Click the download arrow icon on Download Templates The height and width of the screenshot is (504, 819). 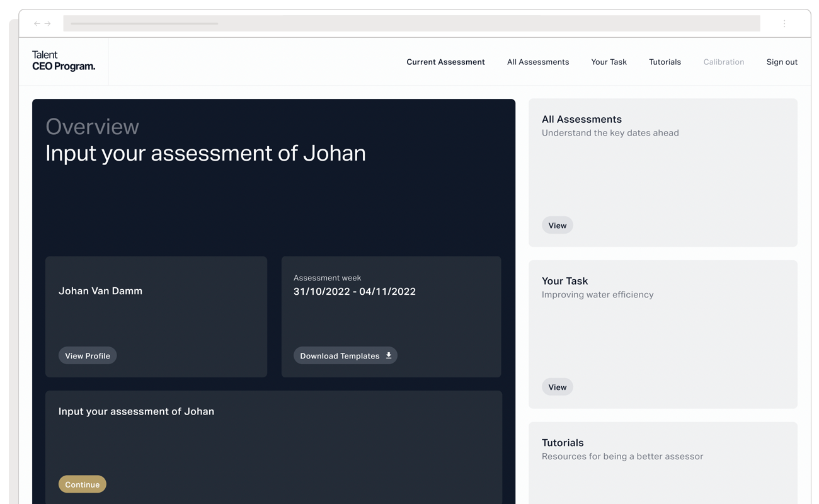[389, 355]
